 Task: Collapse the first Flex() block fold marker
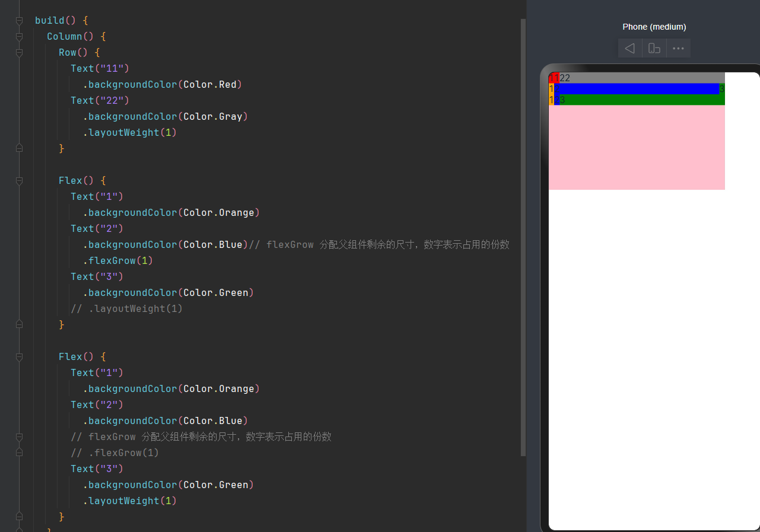point(19,181)
